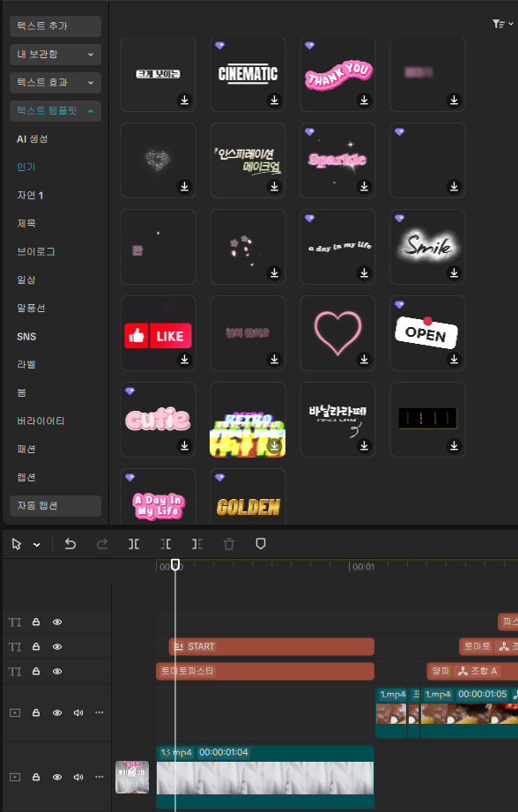
Task: Click the 자동 캡션 button
Action: coord(55,506)
